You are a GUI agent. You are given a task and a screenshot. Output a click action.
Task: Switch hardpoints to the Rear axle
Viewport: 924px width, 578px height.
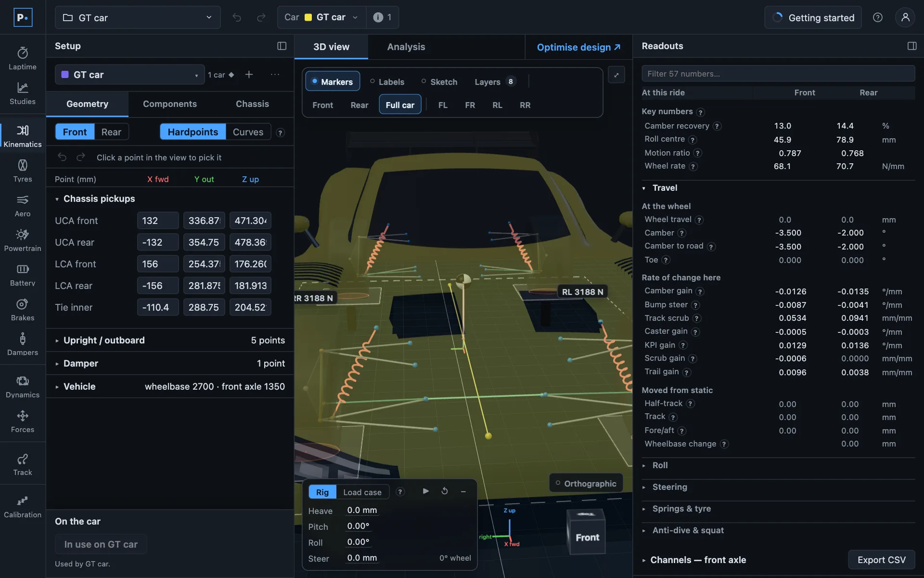click(111, 132)
